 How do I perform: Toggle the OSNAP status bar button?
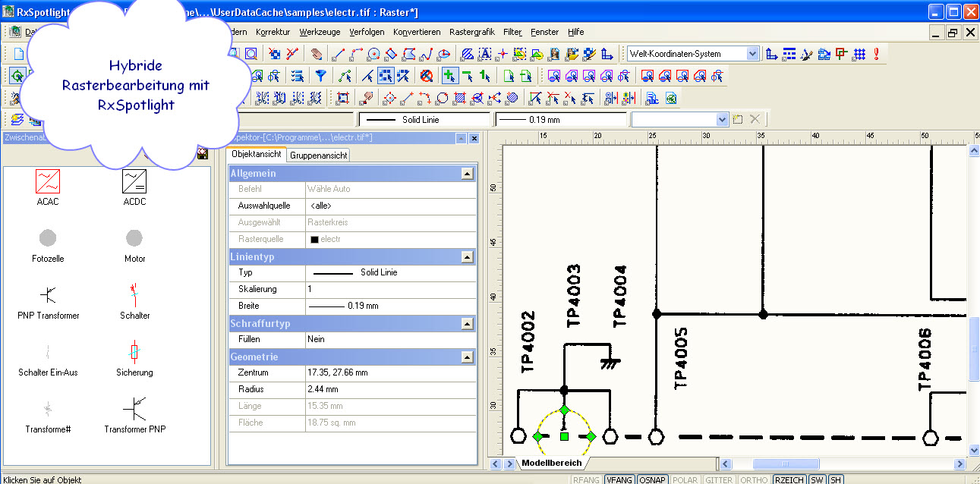click(653, 479)
